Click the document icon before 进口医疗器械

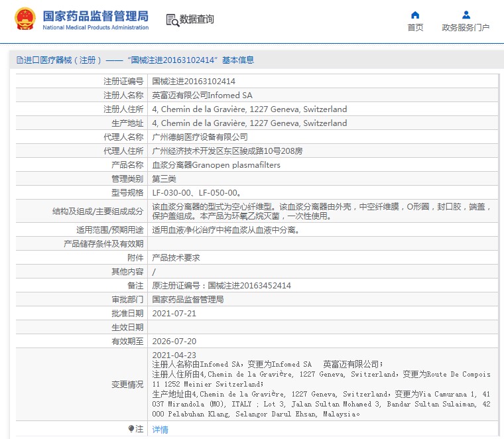coord(19,60)
